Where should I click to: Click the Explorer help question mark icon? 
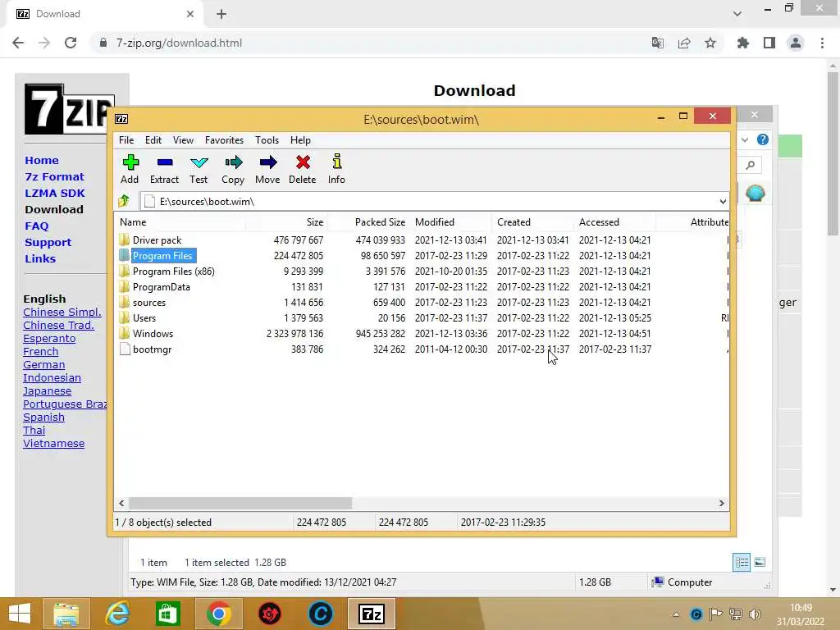click(763, 139)
